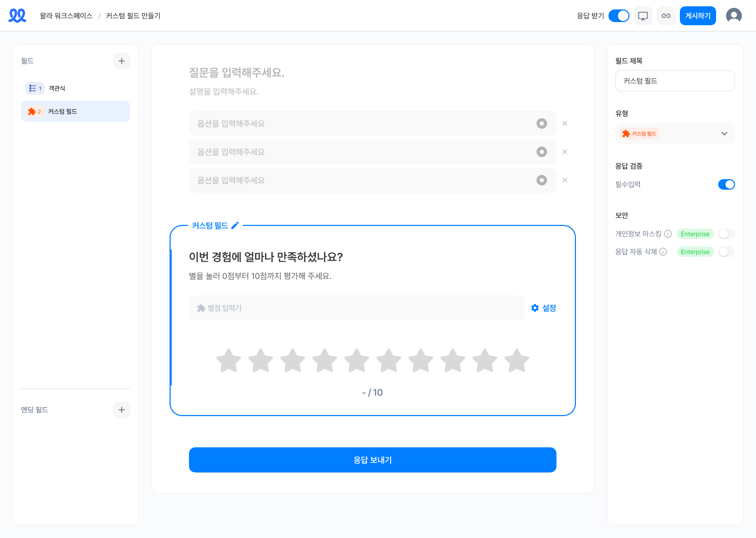
Task: Show info for 개인정보 마스킹
Action: point(668,234)
